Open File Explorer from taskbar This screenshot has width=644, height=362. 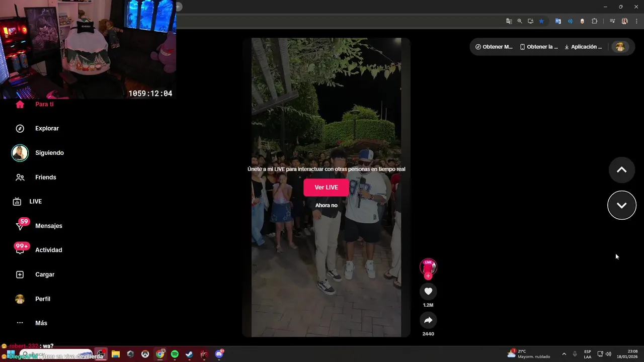coord(116,354)
